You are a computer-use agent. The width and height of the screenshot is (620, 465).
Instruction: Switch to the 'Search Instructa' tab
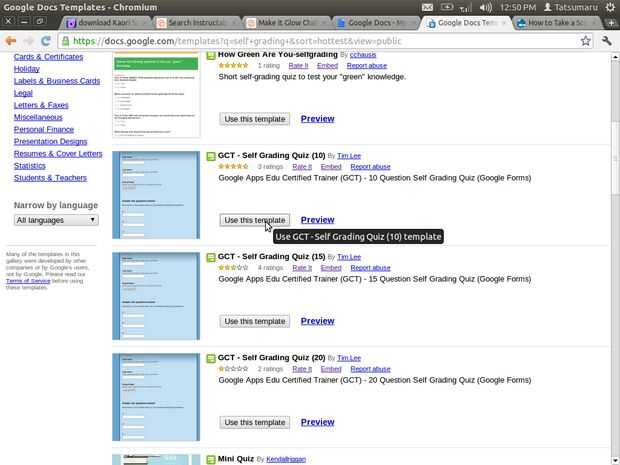pos(197,23)
